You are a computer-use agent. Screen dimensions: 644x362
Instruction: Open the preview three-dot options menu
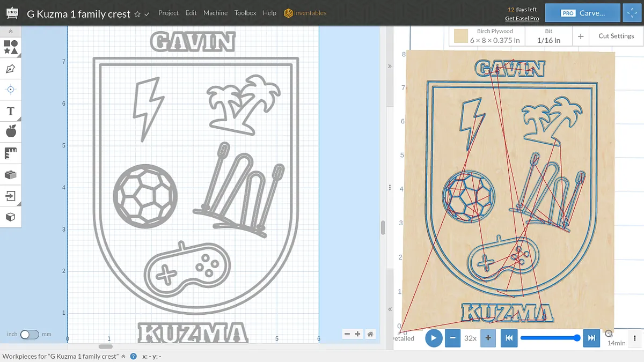(x=635, y=338)
